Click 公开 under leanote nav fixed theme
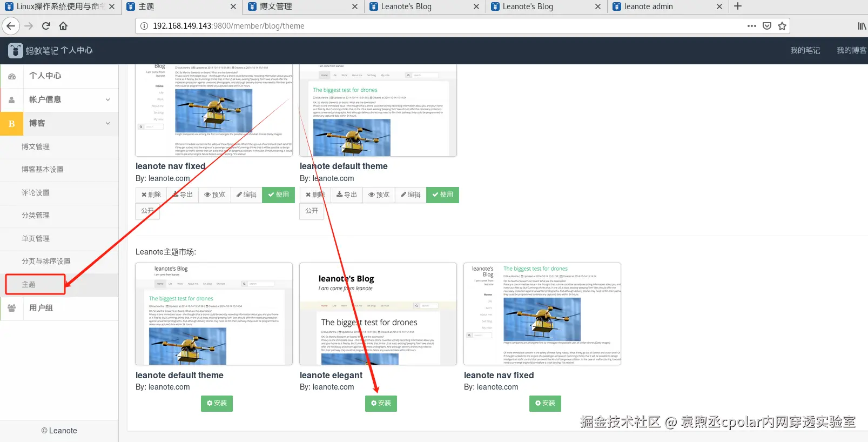Viewport: 868px width, 442px height. pos(147,211)
